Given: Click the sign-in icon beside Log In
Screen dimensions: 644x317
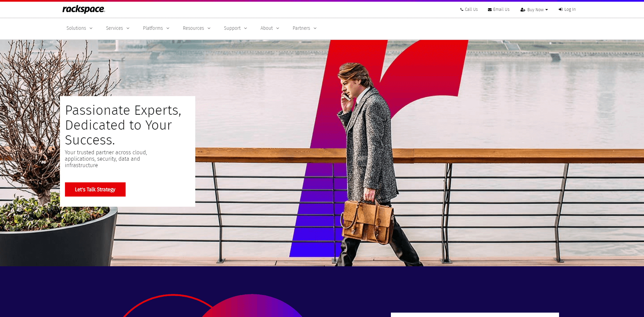Looking at the screenshot, I should (x=560, y=9).
